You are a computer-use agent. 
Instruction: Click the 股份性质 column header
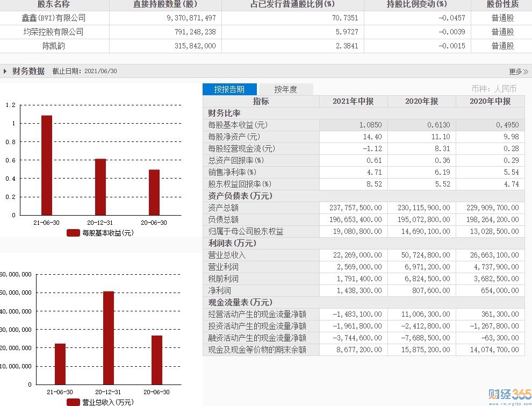502,4
